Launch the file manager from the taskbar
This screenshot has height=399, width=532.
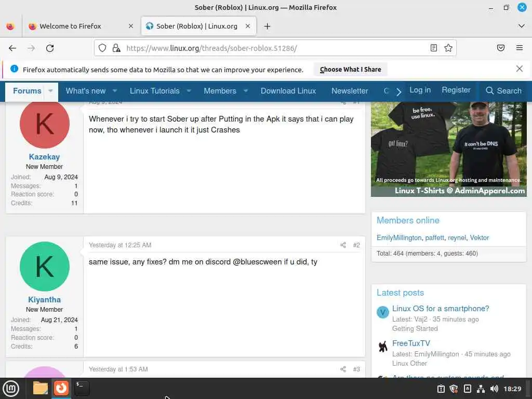click(41, 388)
